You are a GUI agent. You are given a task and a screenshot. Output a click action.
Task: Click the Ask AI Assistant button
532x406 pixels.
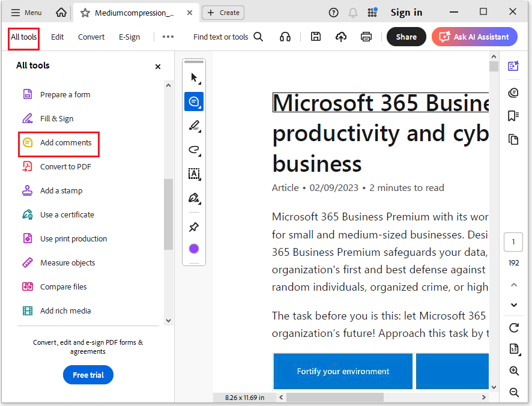coord(474,37)
